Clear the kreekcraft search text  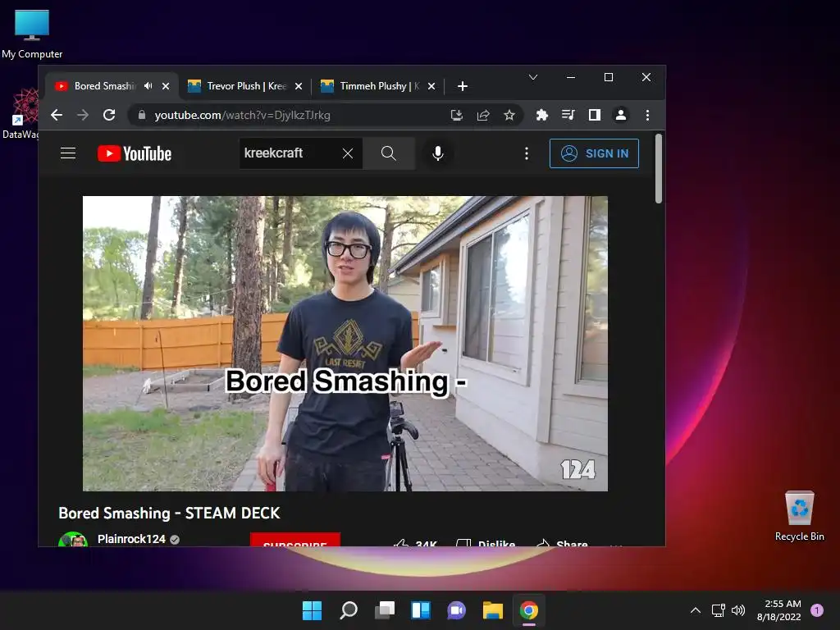click(x=348, y=153)
